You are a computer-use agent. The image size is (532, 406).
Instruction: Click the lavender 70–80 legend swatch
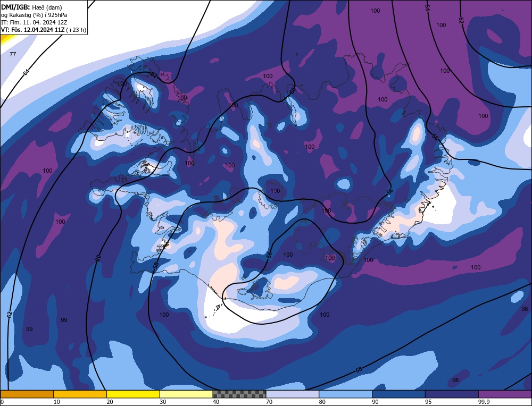click(293, 394)
